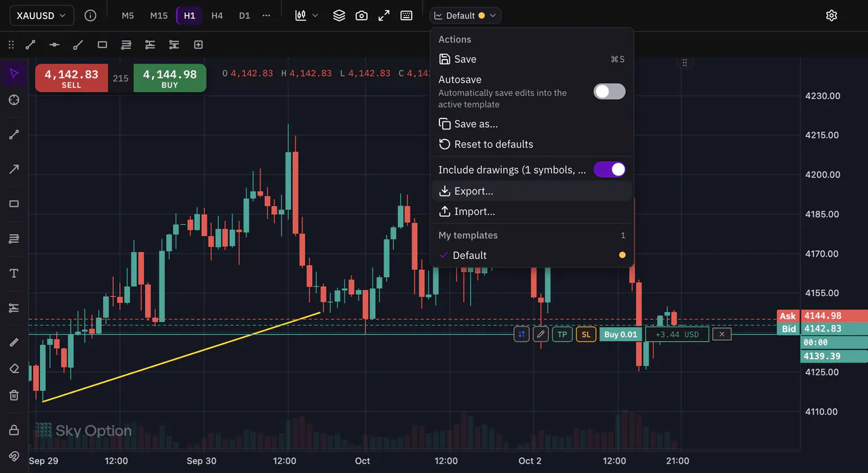This screenshot has height=473, width=868.
Task: Open the Default template dropdown
Action: (465, 16)
